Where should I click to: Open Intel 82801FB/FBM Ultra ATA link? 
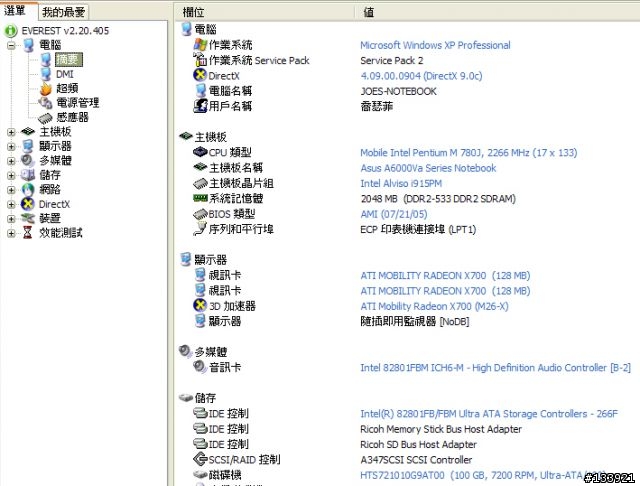(489, 414)
